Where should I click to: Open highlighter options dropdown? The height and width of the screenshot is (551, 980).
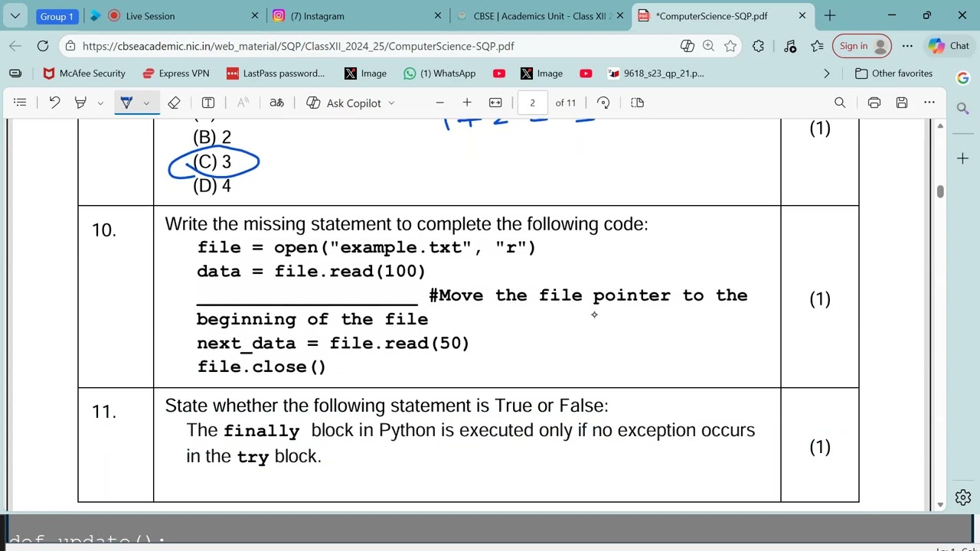(100, 103)
